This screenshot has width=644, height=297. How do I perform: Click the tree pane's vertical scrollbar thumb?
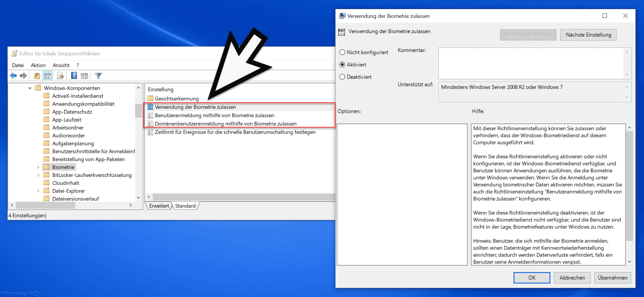coord(138,111)
